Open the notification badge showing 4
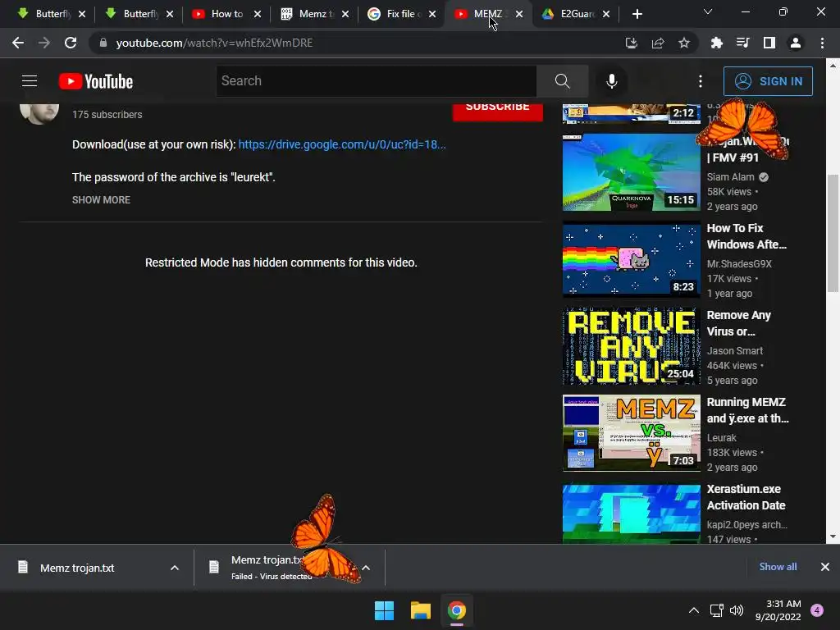This screenshot has height=630, width=840. [x=817, y=610]
